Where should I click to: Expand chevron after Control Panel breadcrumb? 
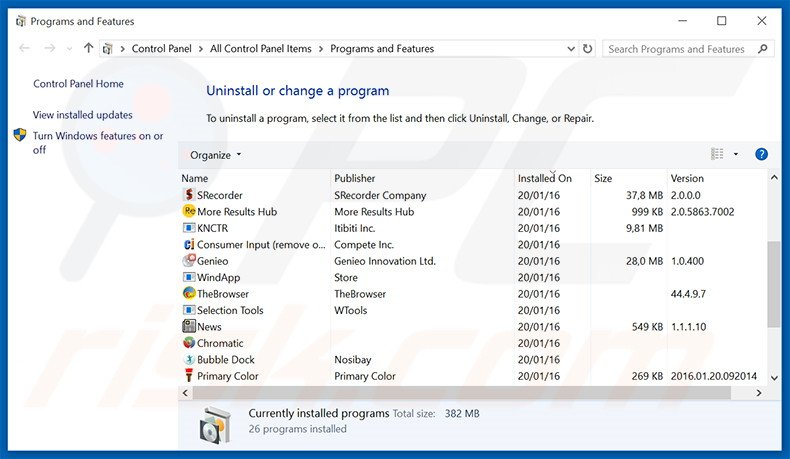coord(201,49)
